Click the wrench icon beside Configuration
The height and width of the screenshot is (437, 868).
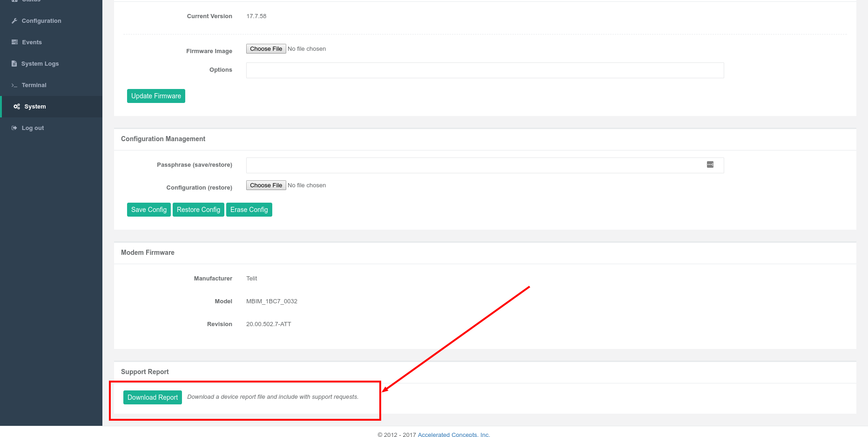coord(14,21)
